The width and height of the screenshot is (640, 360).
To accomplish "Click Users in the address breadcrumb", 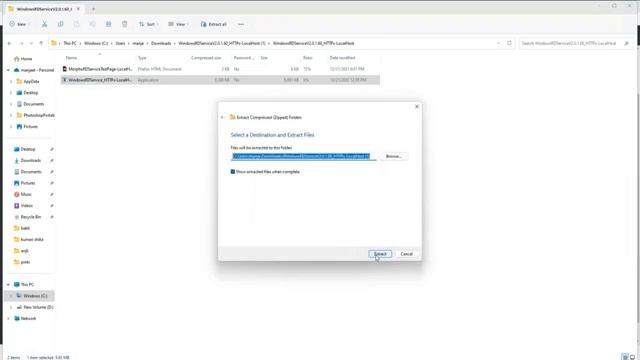I will [x=120, y=43].
